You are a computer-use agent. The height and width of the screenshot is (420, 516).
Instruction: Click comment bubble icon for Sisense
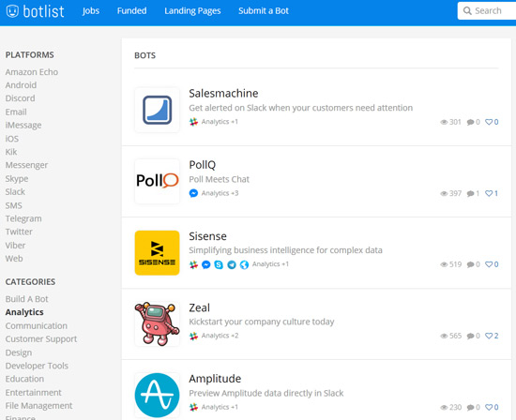coord(470,264)
